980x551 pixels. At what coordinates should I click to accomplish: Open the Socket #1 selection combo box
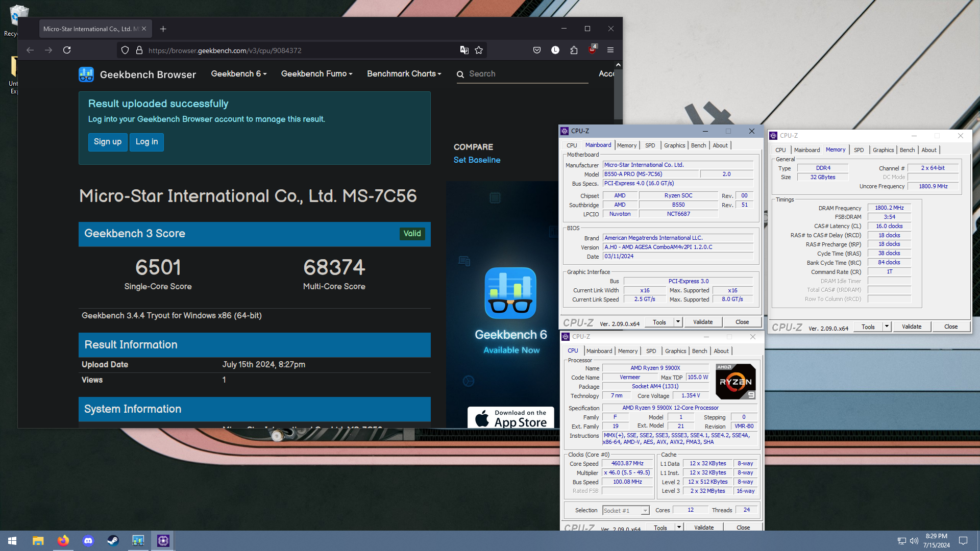tap(626, 510)
